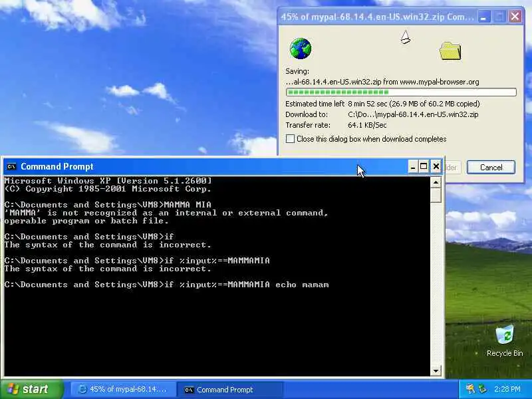Click the Command Prompt title bar text

point(57,167)
